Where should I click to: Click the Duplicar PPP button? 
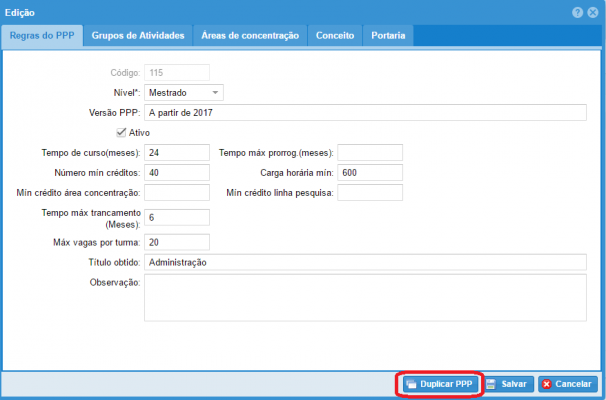pyautogui.click(x=440, y=384)
